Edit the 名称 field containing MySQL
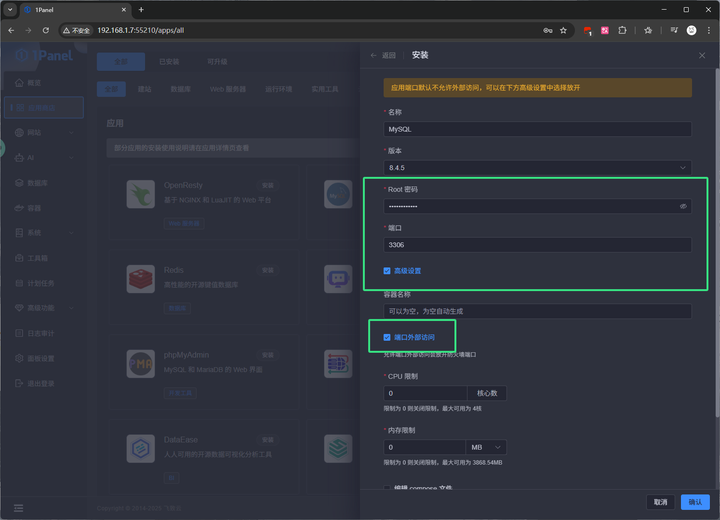The width and height of the screenshot is (720, 520). coord(537,129)
